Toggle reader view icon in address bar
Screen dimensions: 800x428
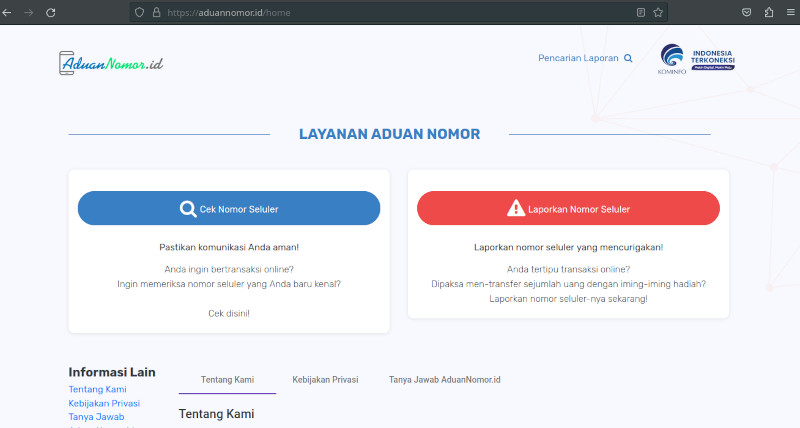[x=641, y=12]
